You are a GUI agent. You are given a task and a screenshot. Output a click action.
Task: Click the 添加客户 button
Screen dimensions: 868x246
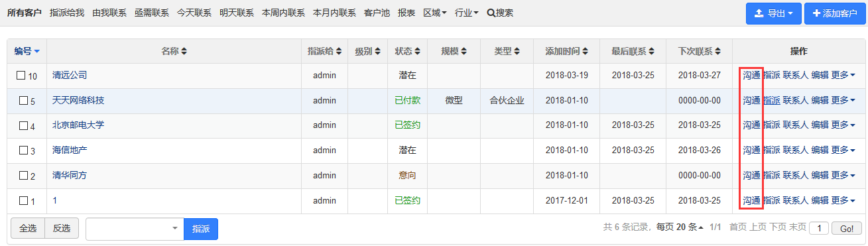[834, 13]
